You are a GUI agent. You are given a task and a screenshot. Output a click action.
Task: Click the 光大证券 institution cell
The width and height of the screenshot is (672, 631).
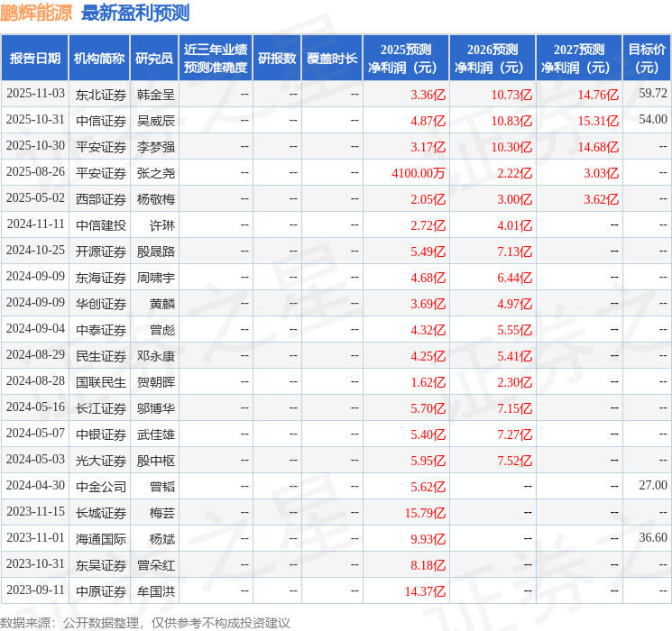(101, 461)
